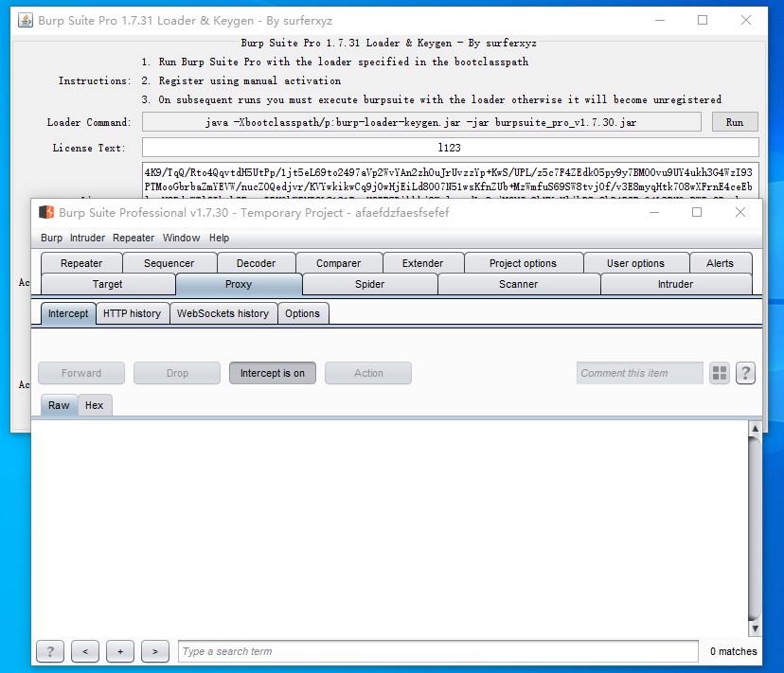The height and width of the screenshot is (673, 784).
Task: Click the Loader Command field in Keygen
Action: click(421, 122)
